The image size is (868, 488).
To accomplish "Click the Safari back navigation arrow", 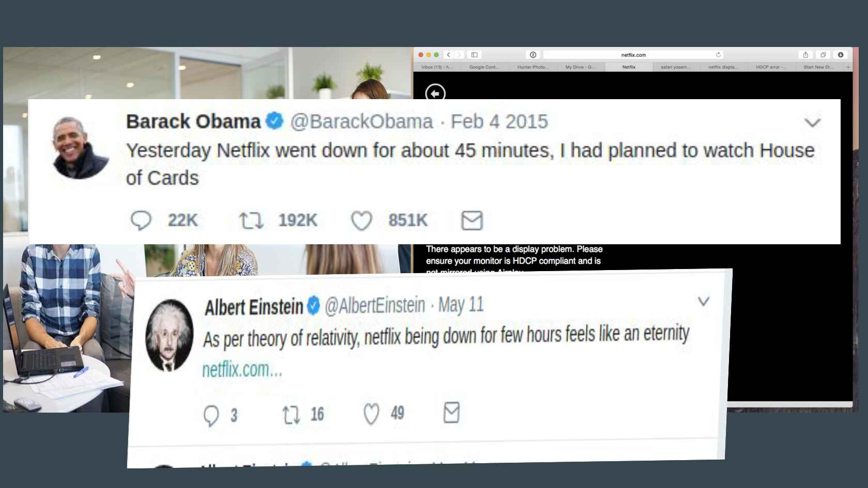I will (x=448, y=55).
